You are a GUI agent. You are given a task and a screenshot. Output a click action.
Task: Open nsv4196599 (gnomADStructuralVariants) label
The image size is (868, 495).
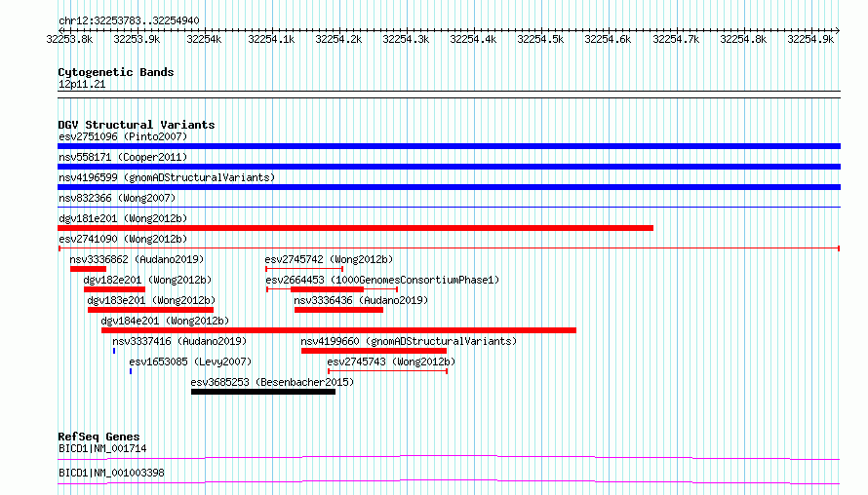[167, 177]
